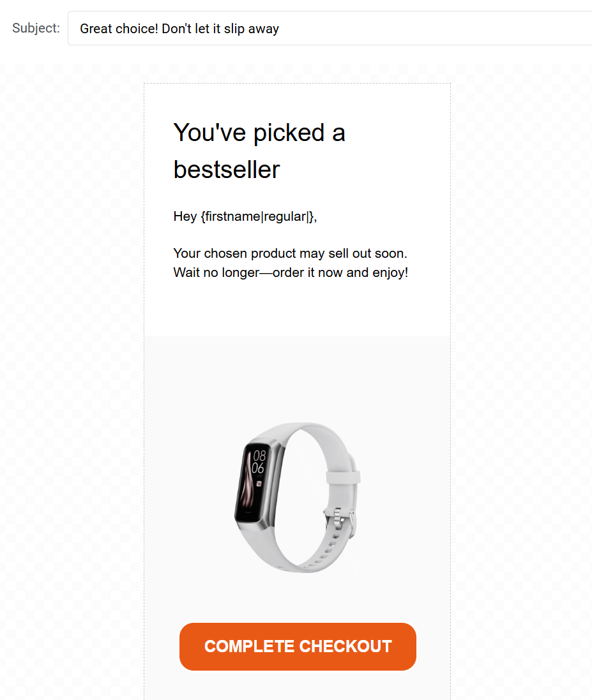Click the blank white space below the body text
This screenshot has width=592, height=700.
click(297, 309)
